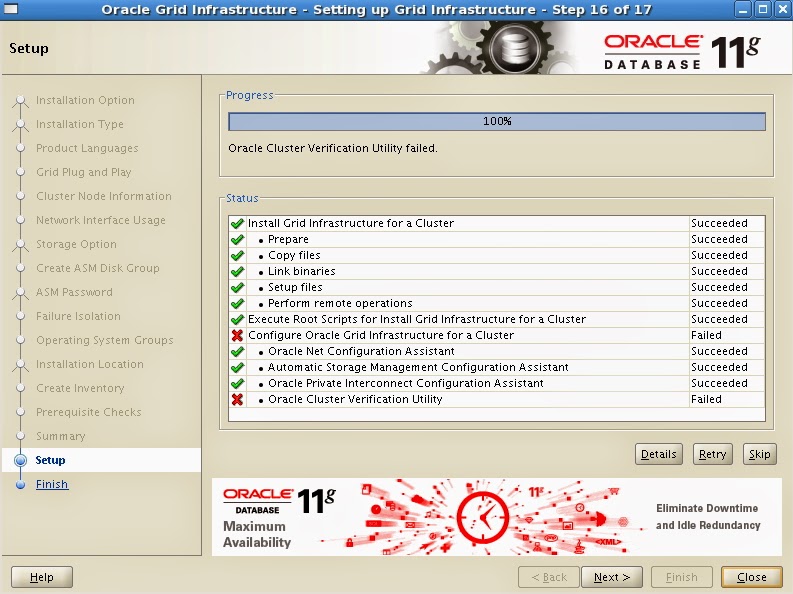Image resolution: width=793 pixels, height=594 pixels.
Task: Click Succeeded status of Copy files row
Action: pos(719,255)
